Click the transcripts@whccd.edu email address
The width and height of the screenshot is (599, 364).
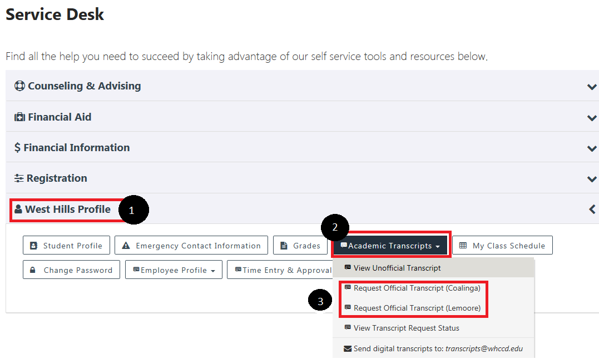pos(484,348)
